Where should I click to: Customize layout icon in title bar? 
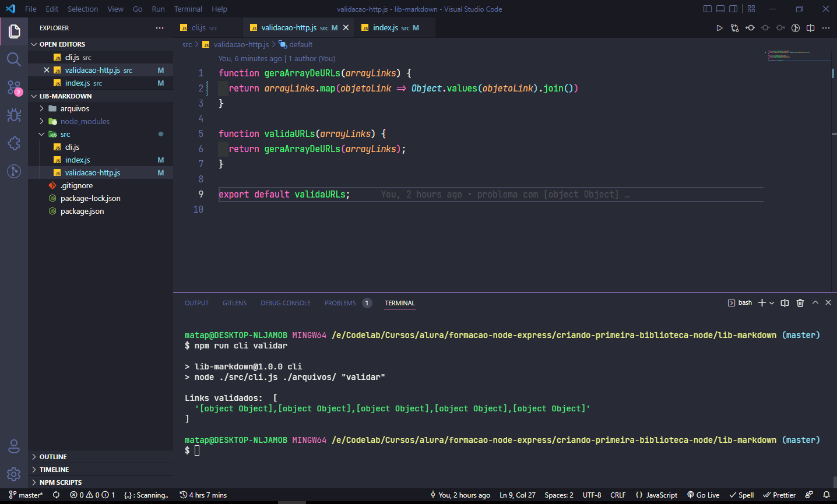coord(751,9)
